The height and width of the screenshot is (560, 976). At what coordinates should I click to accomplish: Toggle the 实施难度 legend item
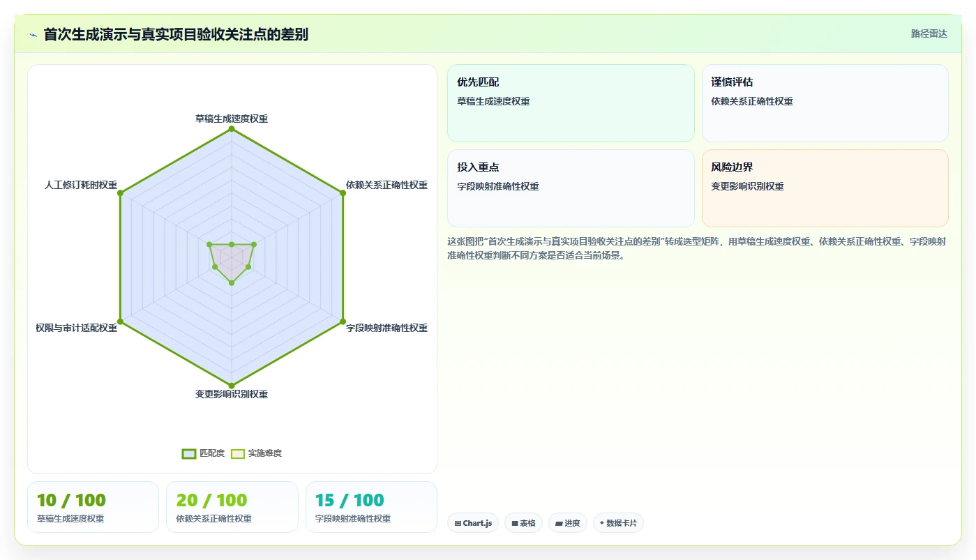256,453
